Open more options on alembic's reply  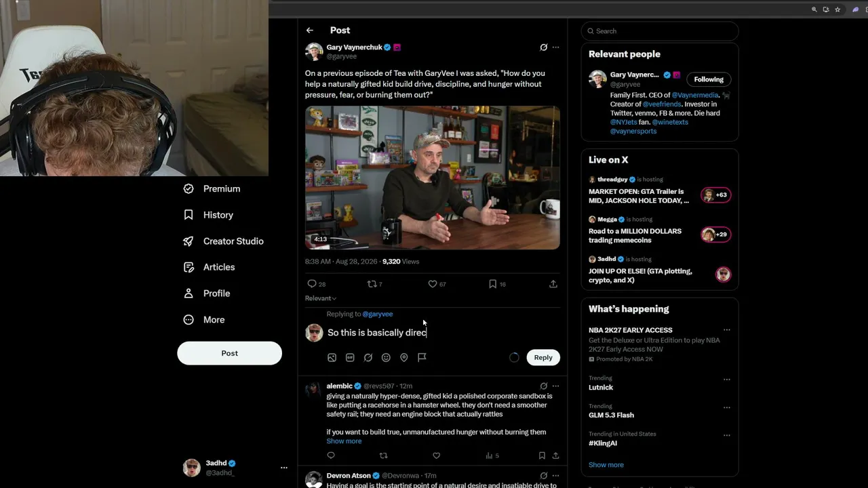(556, 386)
